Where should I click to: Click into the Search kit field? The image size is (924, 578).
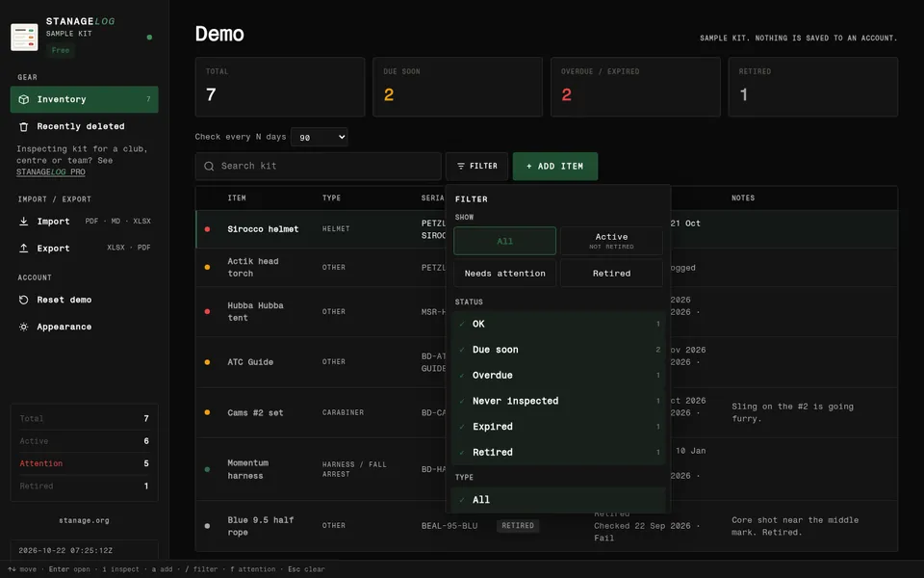click(319, 167)
